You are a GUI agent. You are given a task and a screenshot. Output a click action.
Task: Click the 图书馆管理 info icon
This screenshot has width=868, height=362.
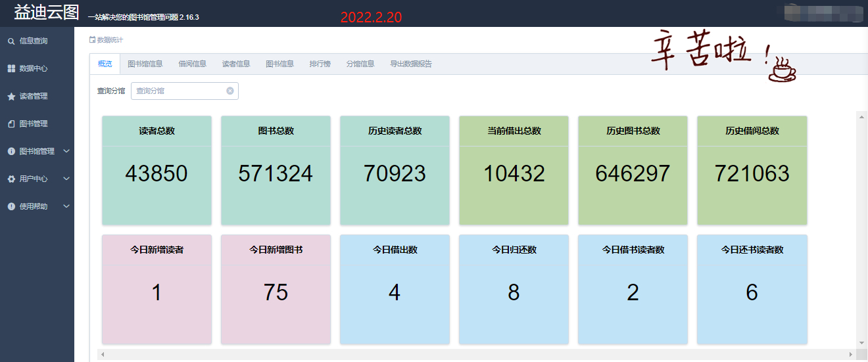(x=11, y=152)
